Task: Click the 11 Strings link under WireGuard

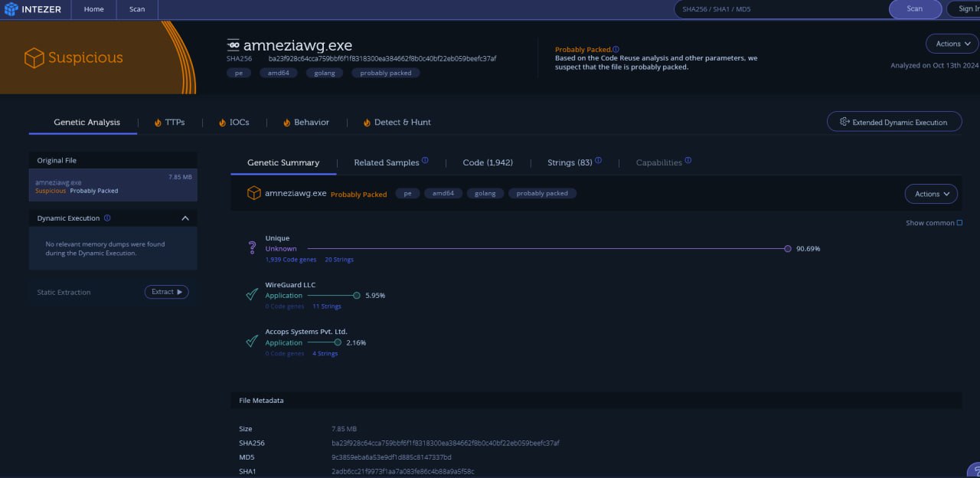Action: (327, 306)
